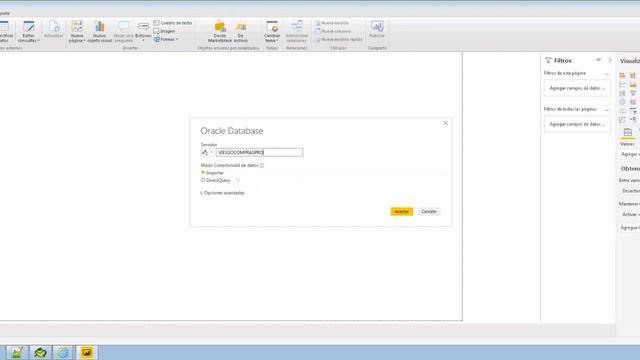The width and height of the screenshot is (640, 360).
Task: Open the Formas shapes dropdown
Action: (166, 39)
